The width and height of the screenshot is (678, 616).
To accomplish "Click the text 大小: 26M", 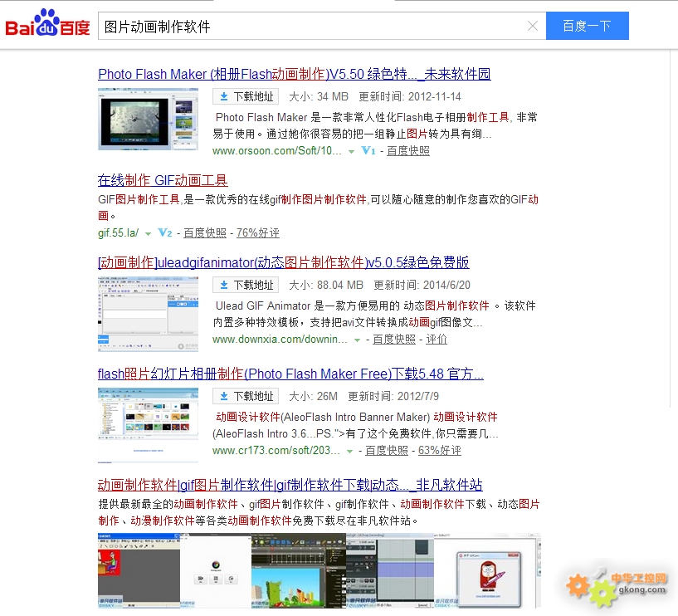I will tap(313, 396).
